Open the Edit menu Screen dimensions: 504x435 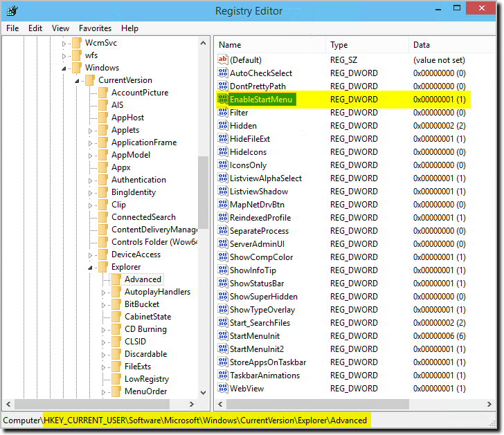(35, 28)
